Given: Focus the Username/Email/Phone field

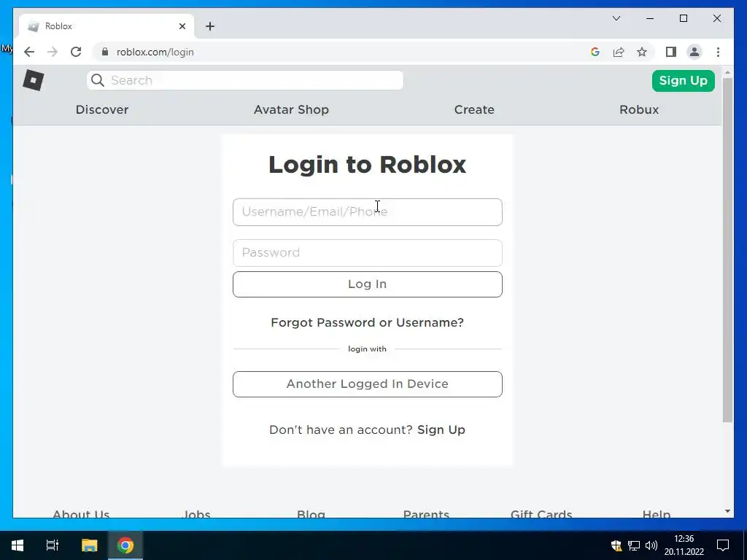Looking at the screenshot, I should point(368,212).
